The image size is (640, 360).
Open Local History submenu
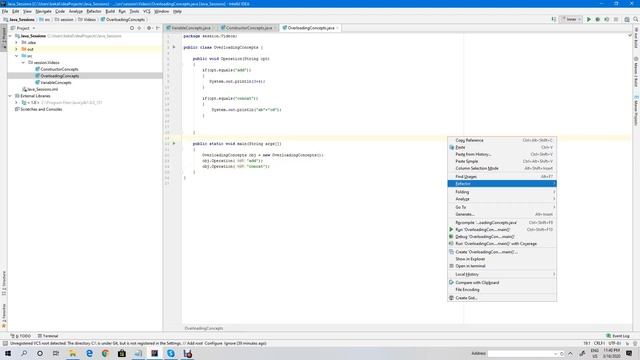(502, 274)
